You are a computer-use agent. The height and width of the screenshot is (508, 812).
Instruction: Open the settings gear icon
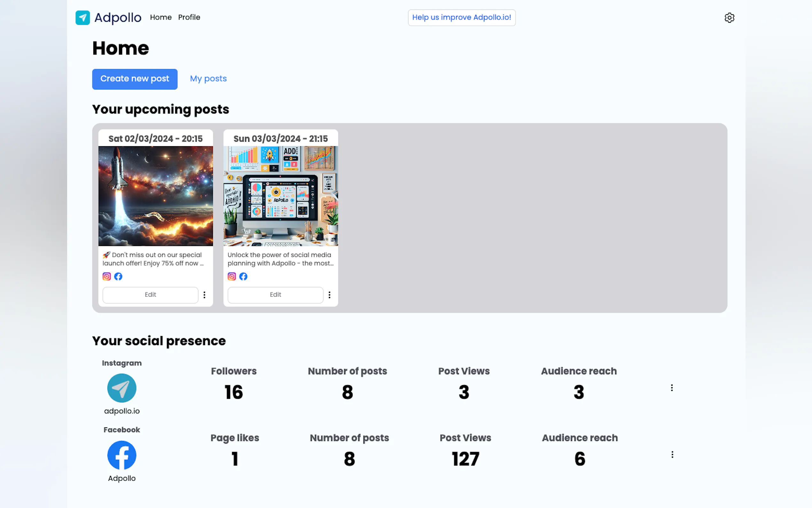coord(729,18)
